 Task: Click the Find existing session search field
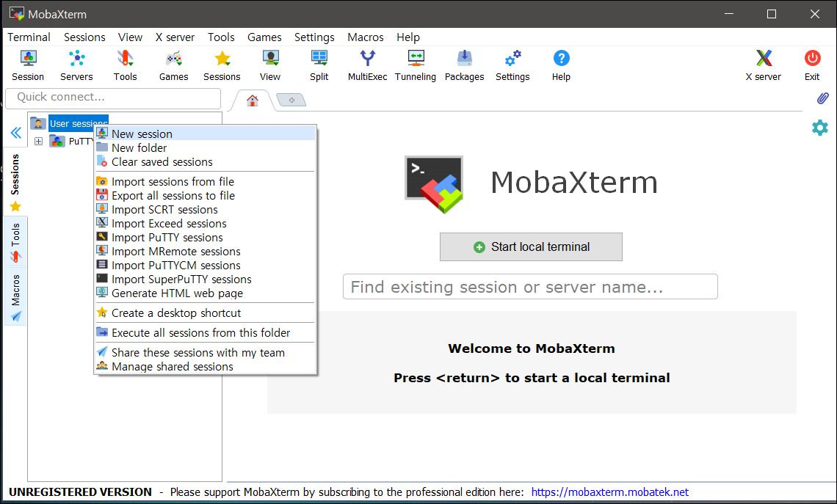pyautogui.click(x=530, y=287)
